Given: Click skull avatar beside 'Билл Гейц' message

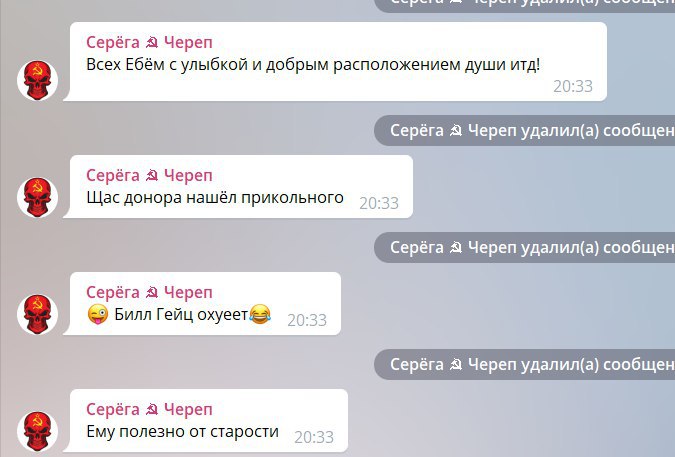Looking at the screenshot, I should click(x=37, y=314).
